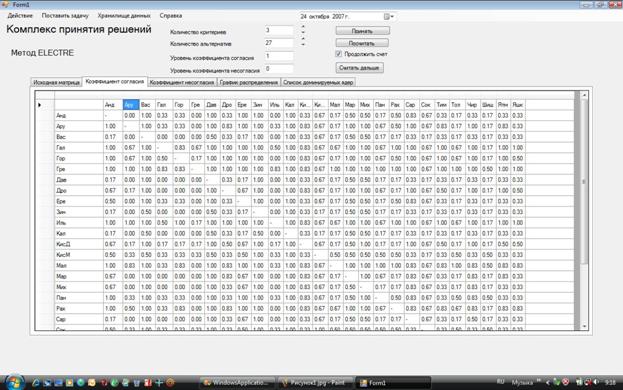The image size is (623, 390).
Task: Click the Анд row cell under Ару column
Action: point(131,116)
